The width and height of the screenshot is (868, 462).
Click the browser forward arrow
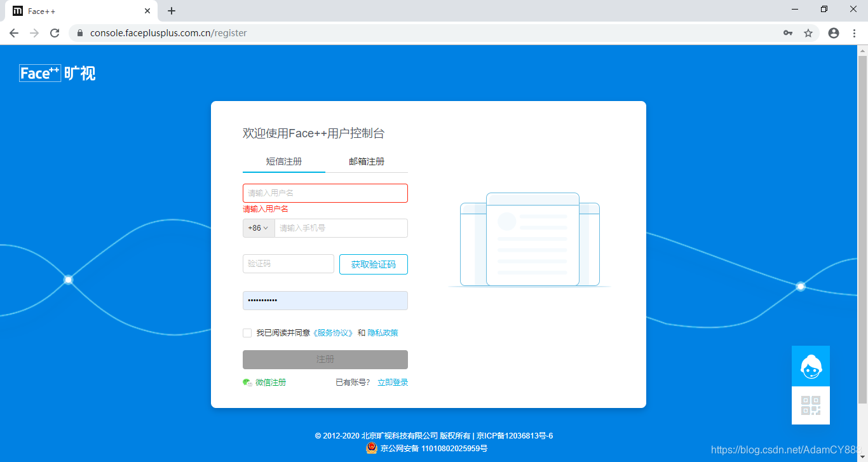(34, 33)
